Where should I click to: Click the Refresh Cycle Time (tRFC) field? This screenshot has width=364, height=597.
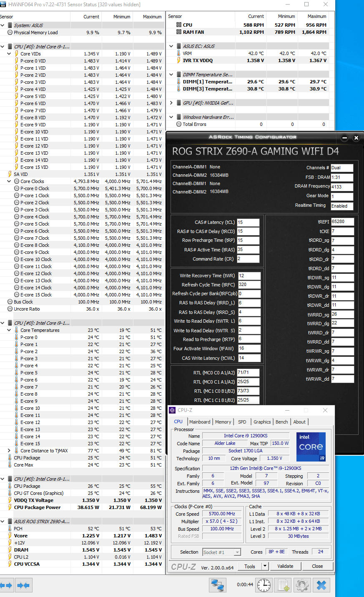point(249,285)
